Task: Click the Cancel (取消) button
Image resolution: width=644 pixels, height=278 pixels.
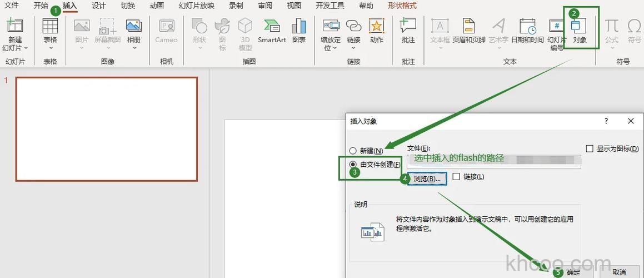Action: (619, 272)
